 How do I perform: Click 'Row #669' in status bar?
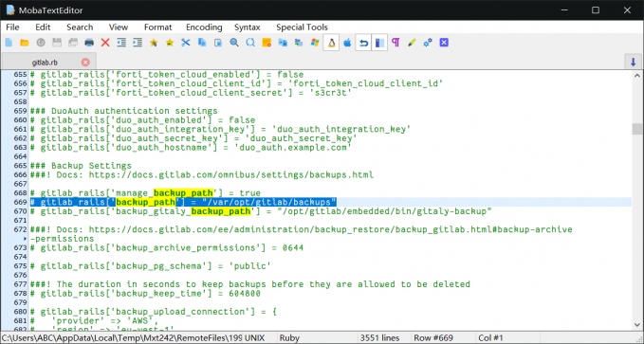(433, 338)
